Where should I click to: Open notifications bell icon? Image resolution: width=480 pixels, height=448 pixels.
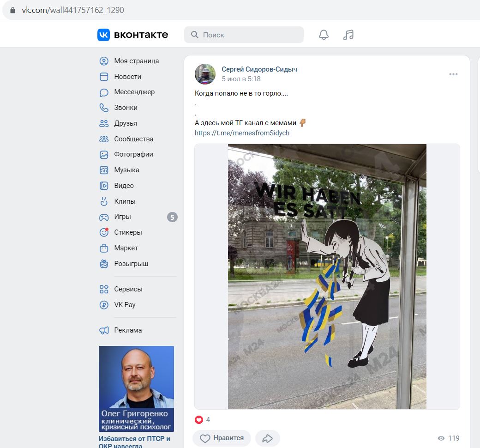pyautogui.click(x=324, y=35)
